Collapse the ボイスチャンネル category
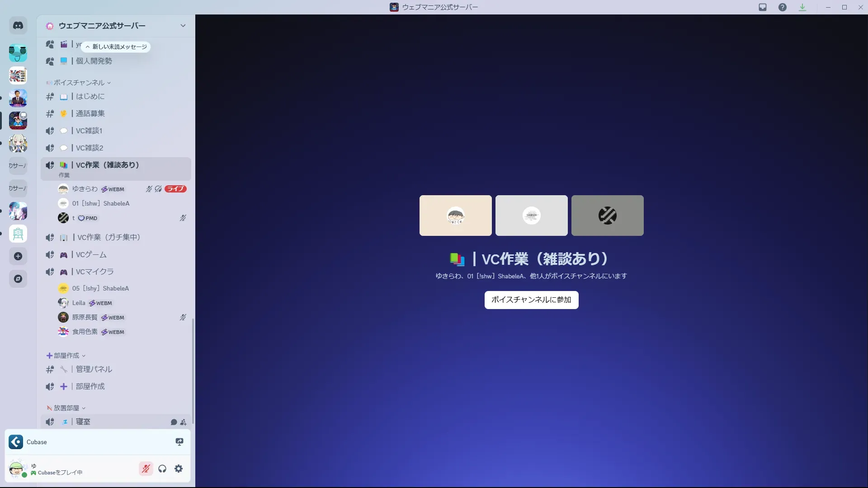Screen dimensions: 868x488 (x=80, y=83)
